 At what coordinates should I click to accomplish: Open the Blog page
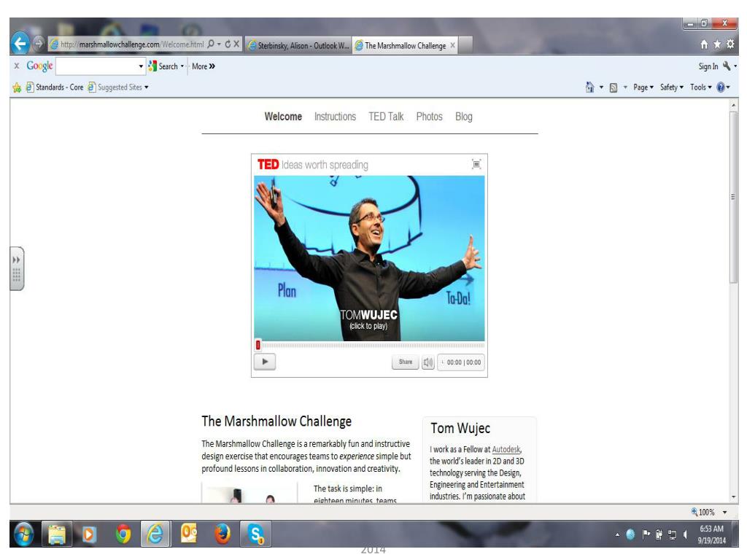[x=463, y=117]
